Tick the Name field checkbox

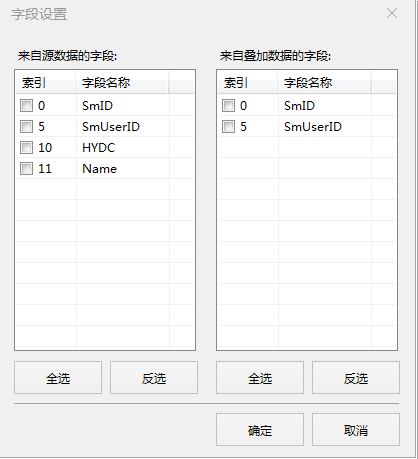tap(26, 169)
